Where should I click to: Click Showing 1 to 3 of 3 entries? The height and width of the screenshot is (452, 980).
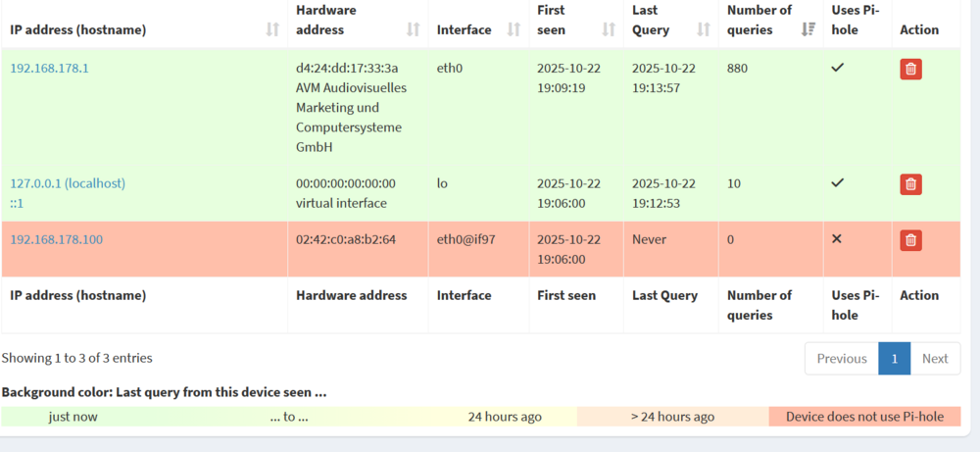click(x=76, y=358)
